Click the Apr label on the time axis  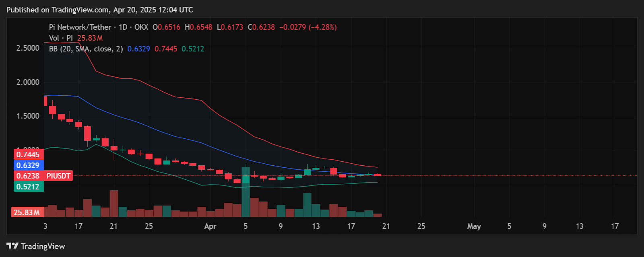(x=210, y=226)
